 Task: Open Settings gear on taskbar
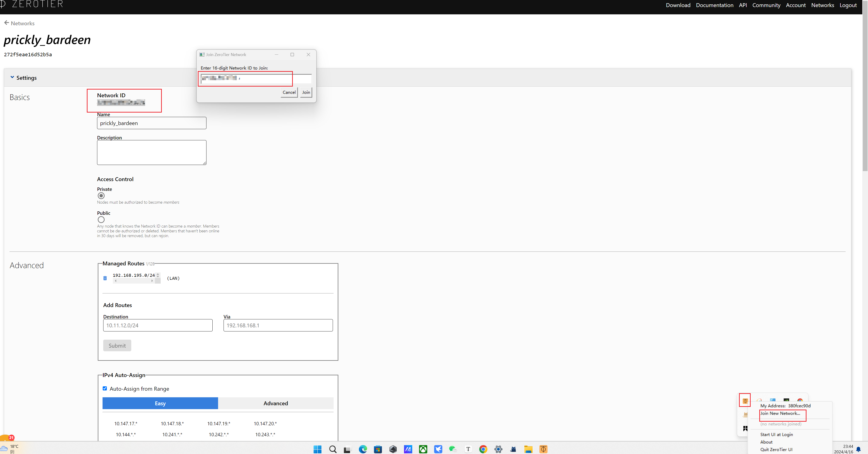[x=498, y=449]
